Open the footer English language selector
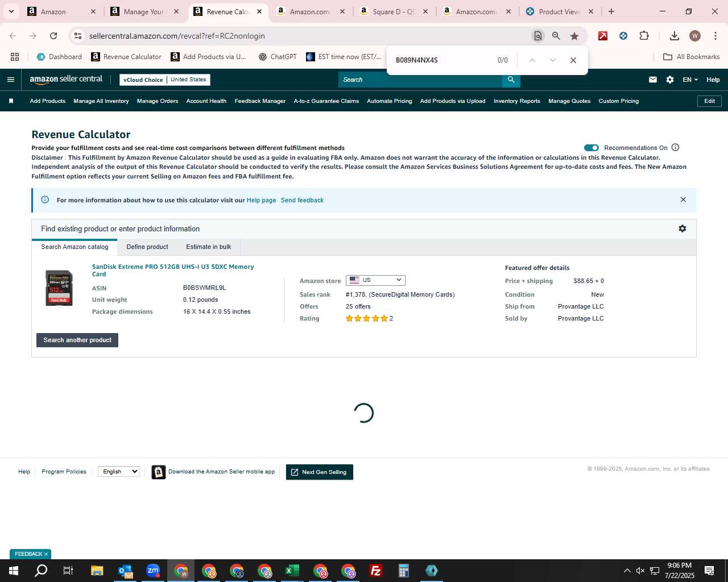The height and width of the screenshot is (582, 728). [119, 471]
